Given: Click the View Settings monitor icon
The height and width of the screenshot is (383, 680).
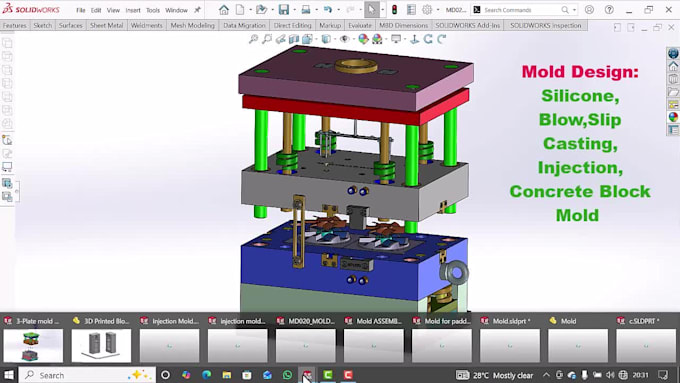Looking at the screenshot, I should [x=396, y=39].
